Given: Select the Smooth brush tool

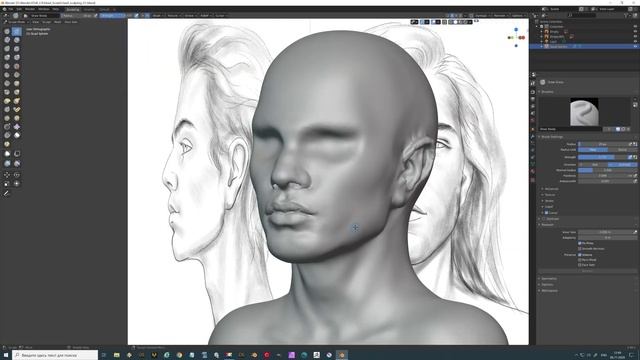Looking at the screenshot, I should [x=16, y=66].
